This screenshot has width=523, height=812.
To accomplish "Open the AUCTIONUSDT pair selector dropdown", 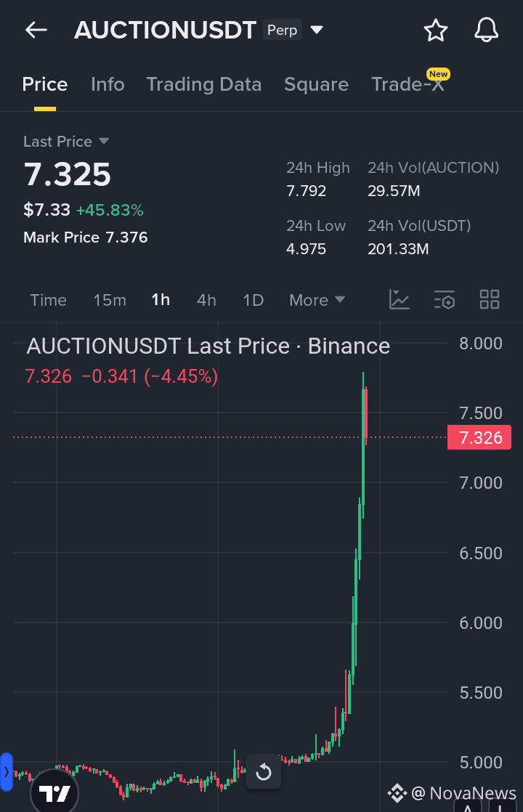I will click(317, 30).
